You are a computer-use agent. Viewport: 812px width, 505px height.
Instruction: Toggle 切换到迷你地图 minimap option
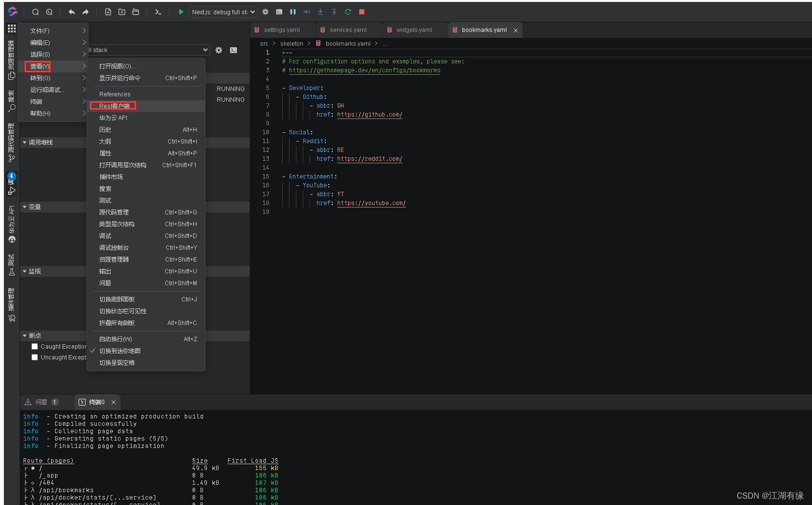146,351
